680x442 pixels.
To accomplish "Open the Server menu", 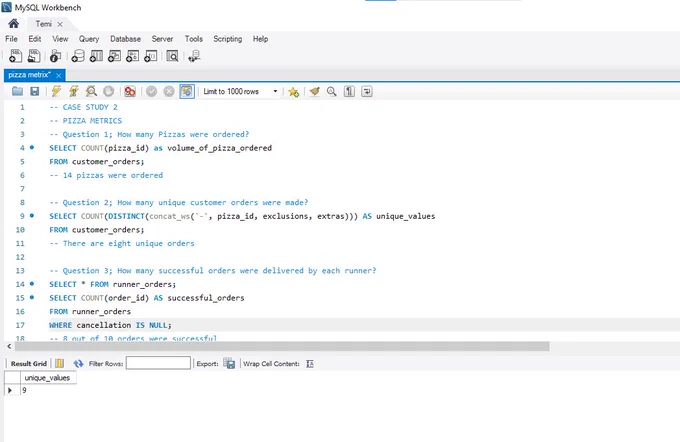I will [162, 39].
